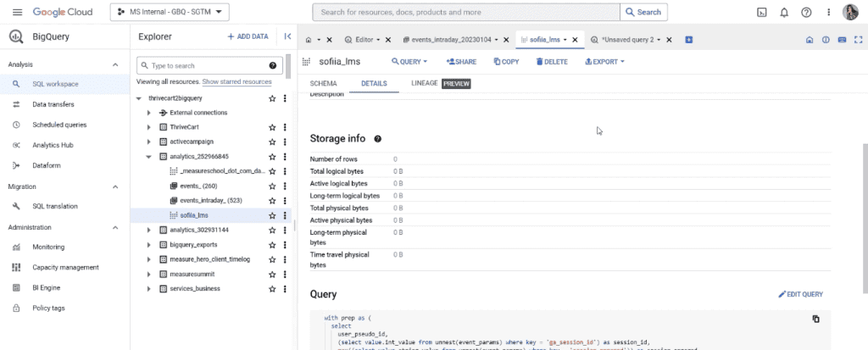Click the DELETE button
The image size is (868, 350).
(x=552, y=62)
